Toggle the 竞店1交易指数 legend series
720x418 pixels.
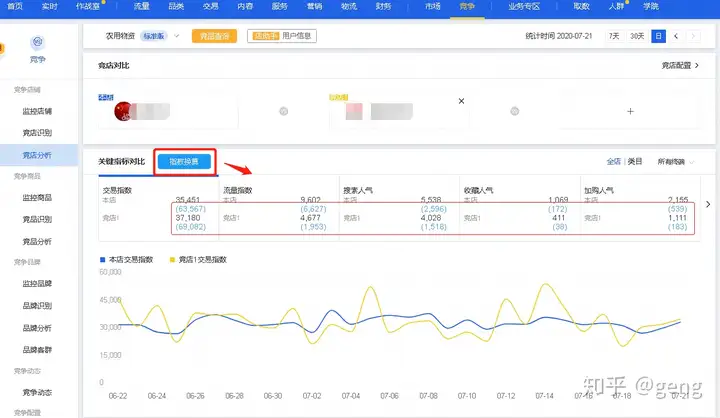[x=198, y=260]
